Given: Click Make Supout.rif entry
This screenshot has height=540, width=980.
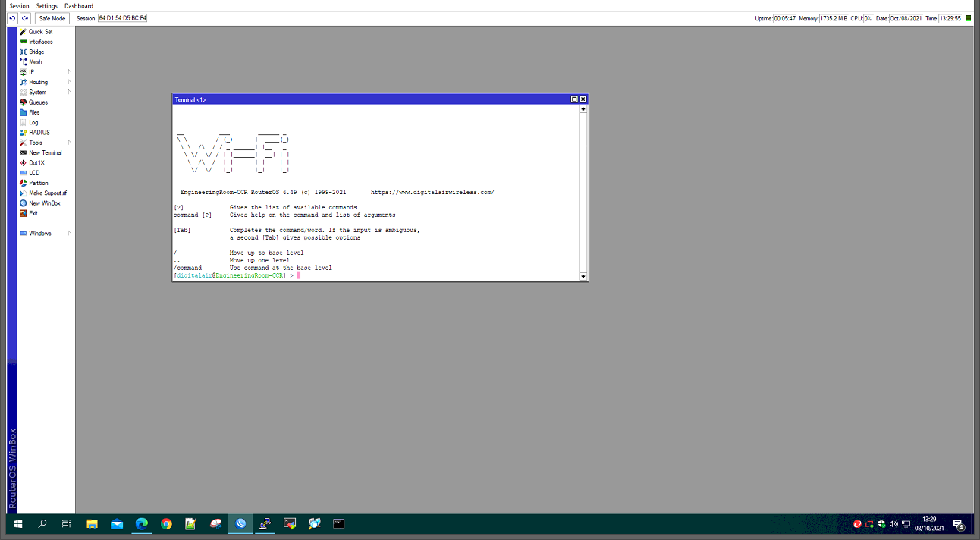Looking at the screenshot, I should click(47, 193).
